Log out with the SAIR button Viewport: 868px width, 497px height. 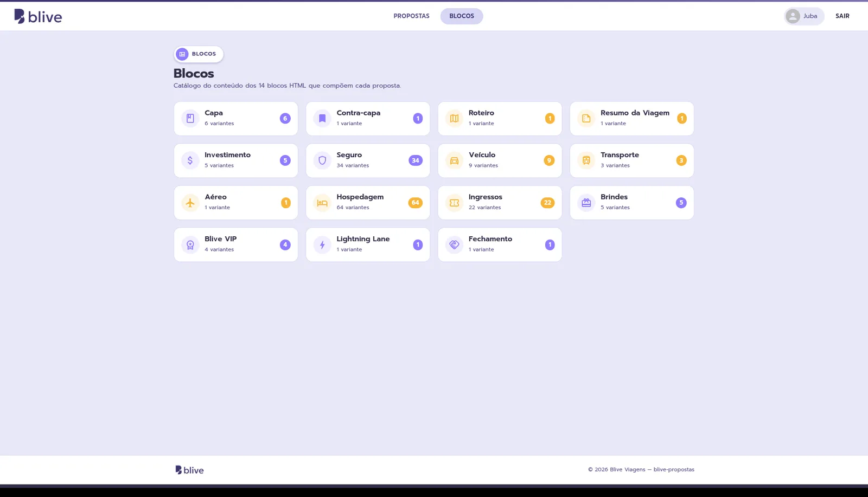click(x=843, y=16)
